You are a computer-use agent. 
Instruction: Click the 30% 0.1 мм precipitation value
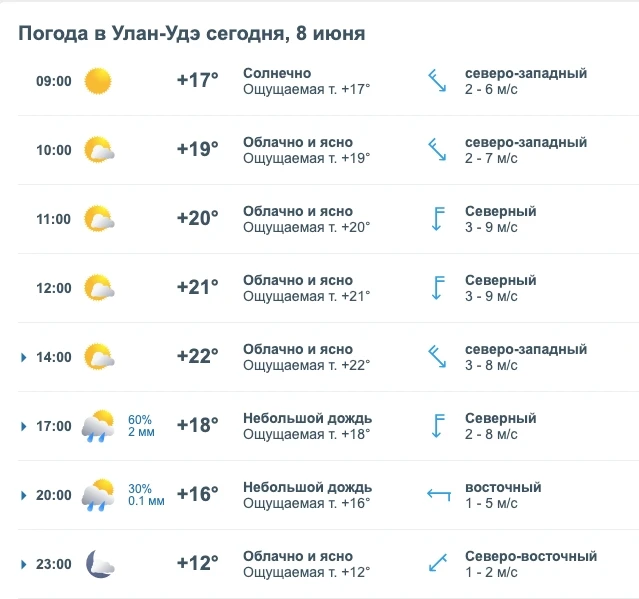click(x=146, y=495)
